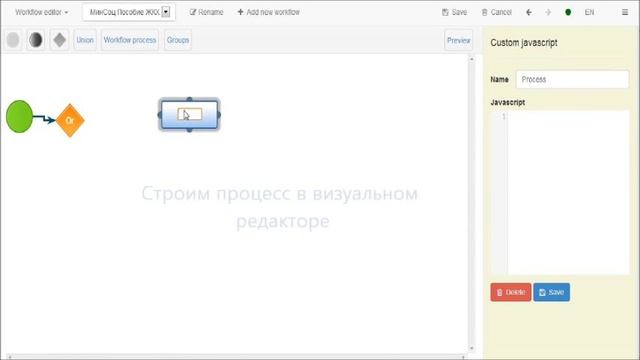Click the left connection port of process node
This screenshot has width=640, height=360.
pyautogui.click(x=160, y=115)
